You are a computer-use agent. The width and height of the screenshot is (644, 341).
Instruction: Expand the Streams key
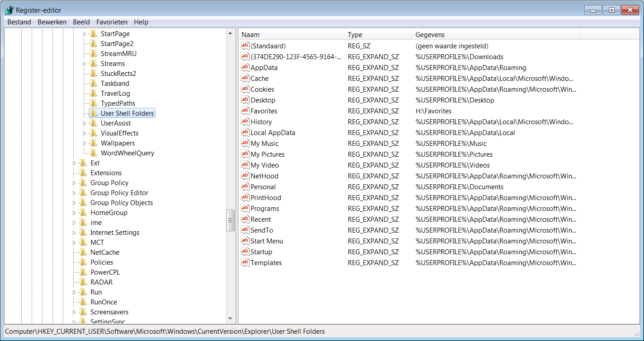tap(84, 64)
